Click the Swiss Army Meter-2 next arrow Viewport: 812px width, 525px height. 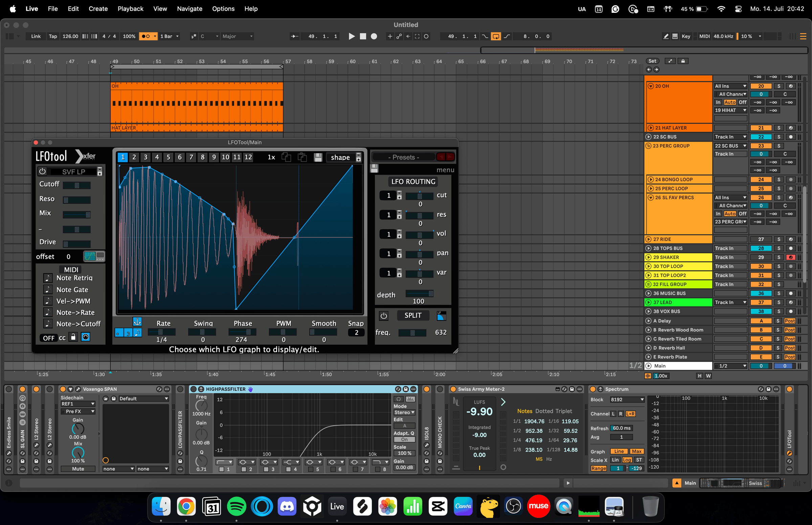click(503, 402)
